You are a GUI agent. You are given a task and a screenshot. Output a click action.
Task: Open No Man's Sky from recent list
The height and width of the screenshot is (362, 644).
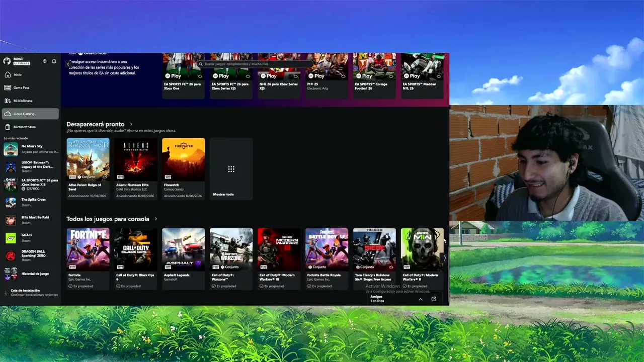(x=30, y=149)
